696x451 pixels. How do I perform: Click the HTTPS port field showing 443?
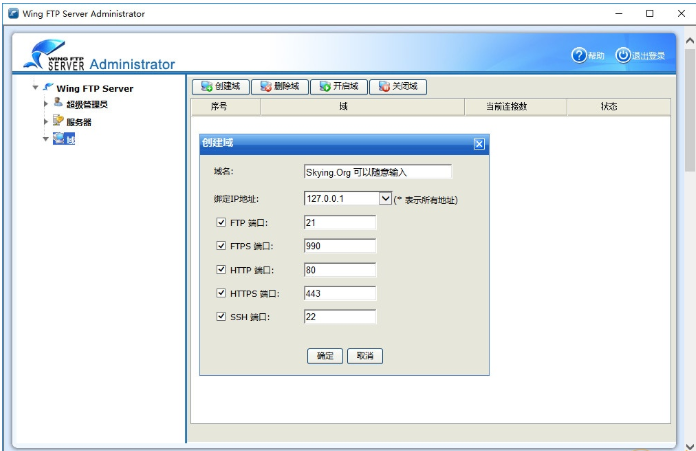coord(340,293)
